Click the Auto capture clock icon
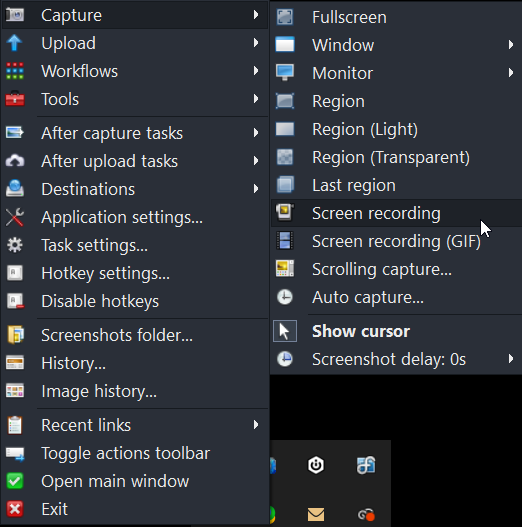 tap(285, 297)
